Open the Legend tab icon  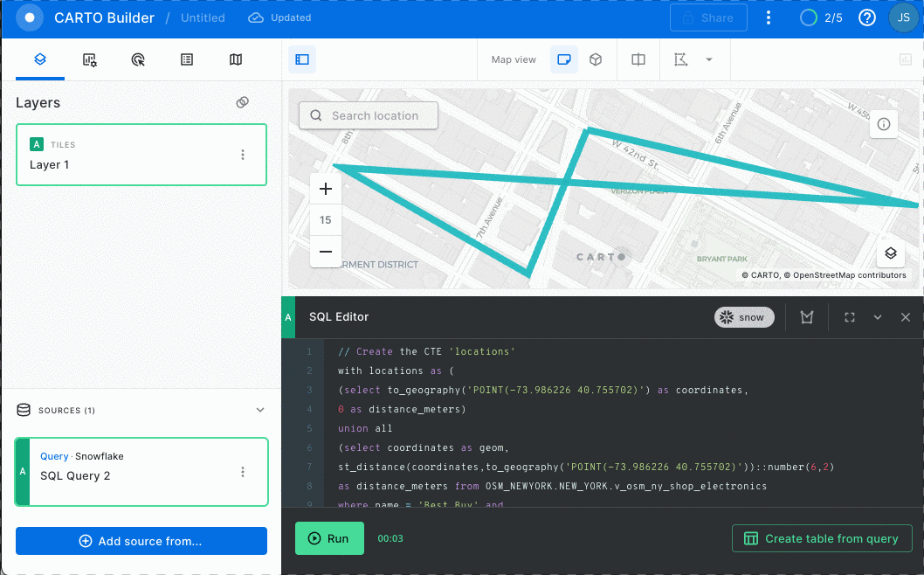click(x=187, y=59)
